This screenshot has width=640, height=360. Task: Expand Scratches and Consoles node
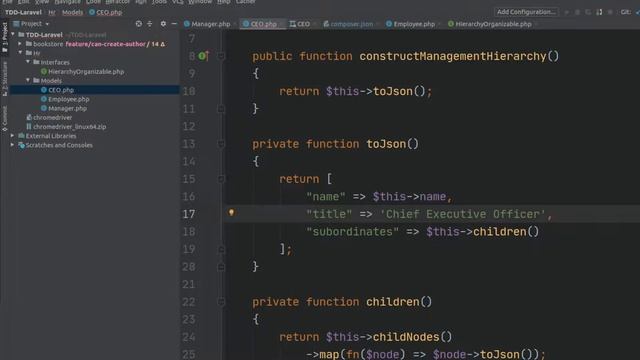12,145
